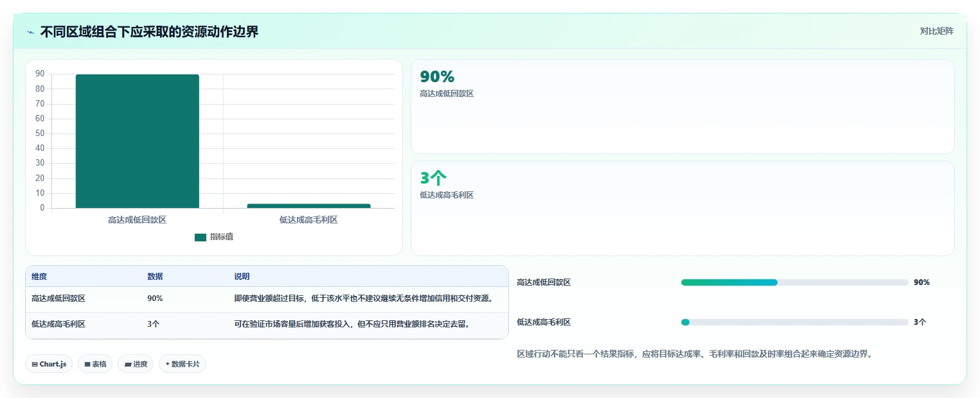The image size is (980, 398).
Task: Click the 表格 tag chip
Action: point(95,364)
